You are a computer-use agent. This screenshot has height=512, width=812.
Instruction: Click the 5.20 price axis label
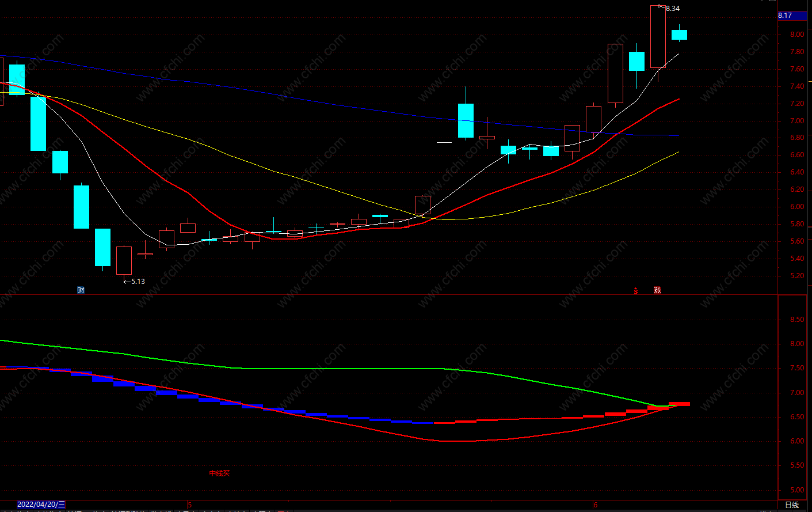pyautogui.click(x=797, y=276)
